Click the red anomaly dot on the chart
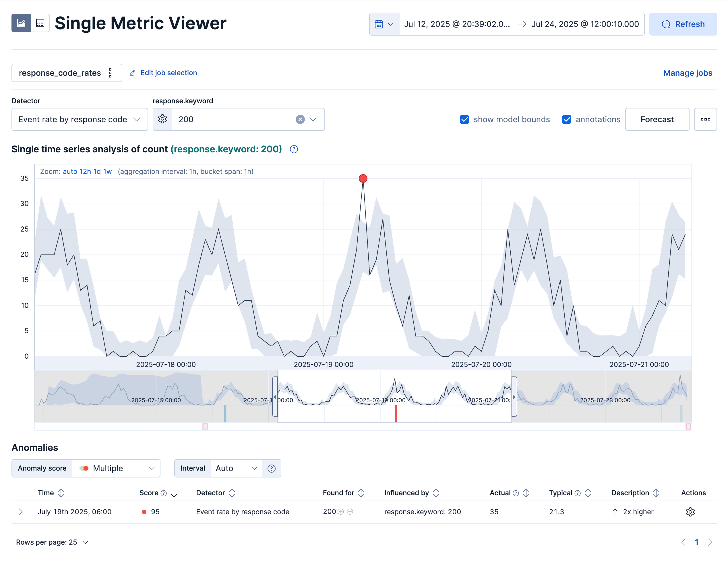 [x=363, y=178]
